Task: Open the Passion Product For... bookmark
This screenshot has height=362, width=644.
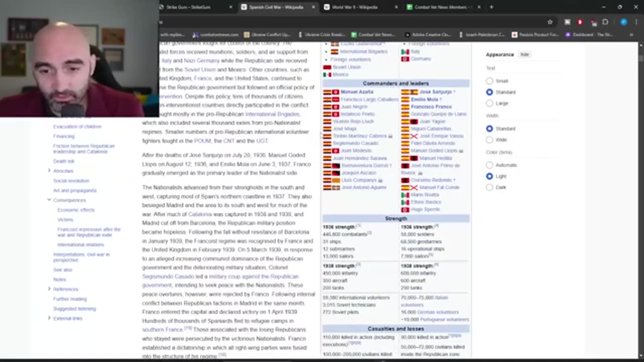Action: point(535,35)
